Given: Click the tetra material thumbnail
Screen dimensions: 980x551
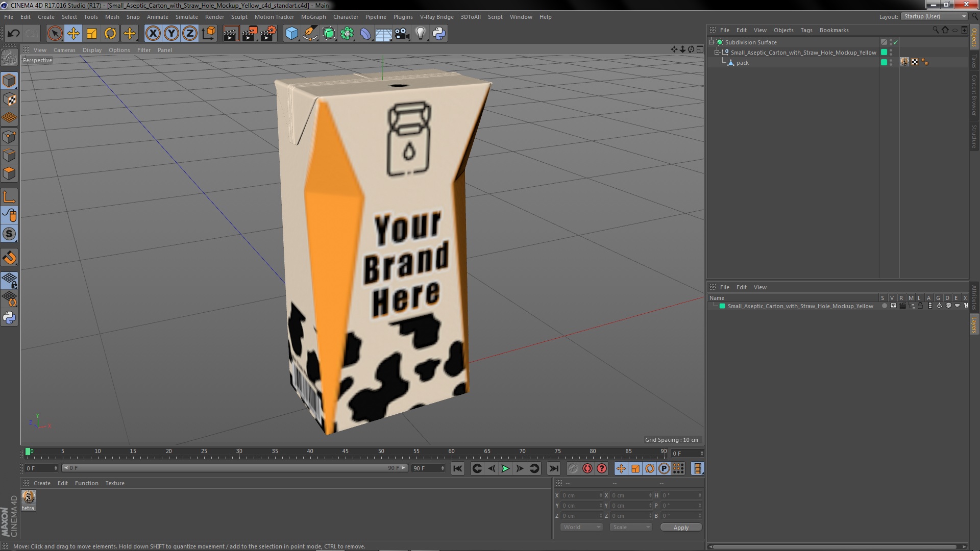Looking at the screenshot, I should [29, 497].
